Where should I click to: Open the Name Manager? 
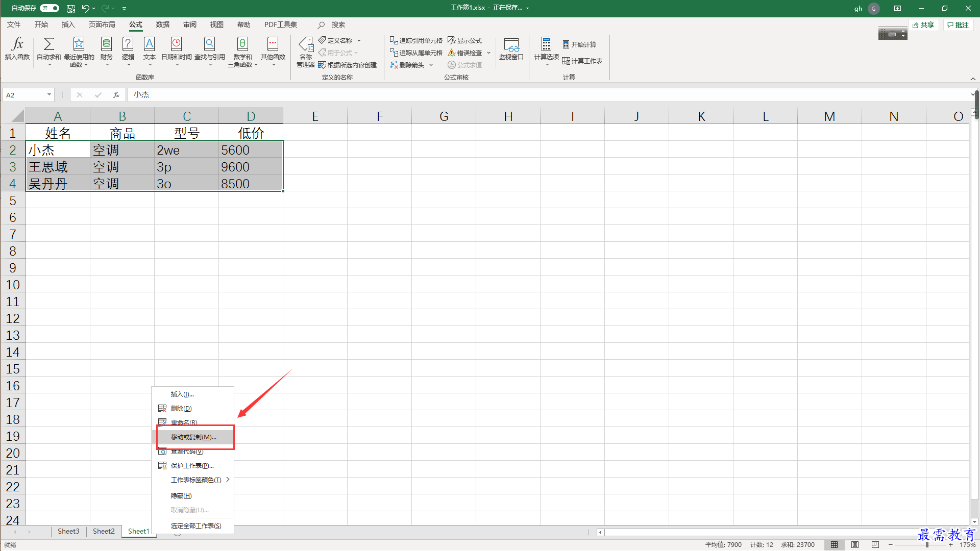coord(306,52)
